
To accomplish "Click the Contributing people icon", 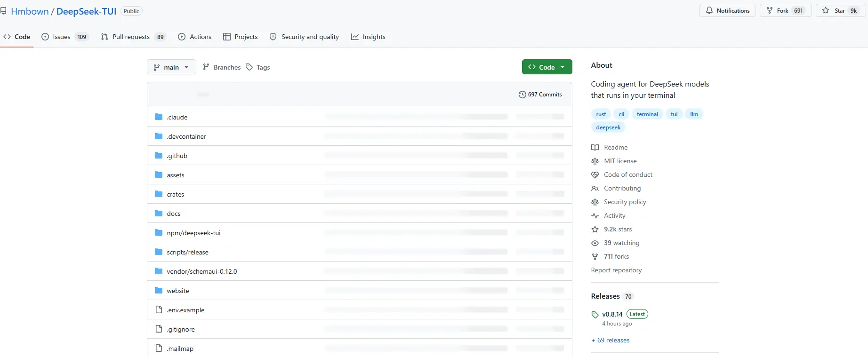I will (595, 188).
